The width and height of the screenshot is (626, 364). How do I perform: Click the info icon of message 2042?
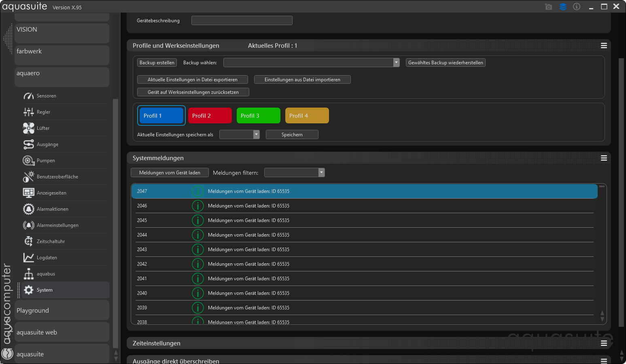(x=197, y=264)
